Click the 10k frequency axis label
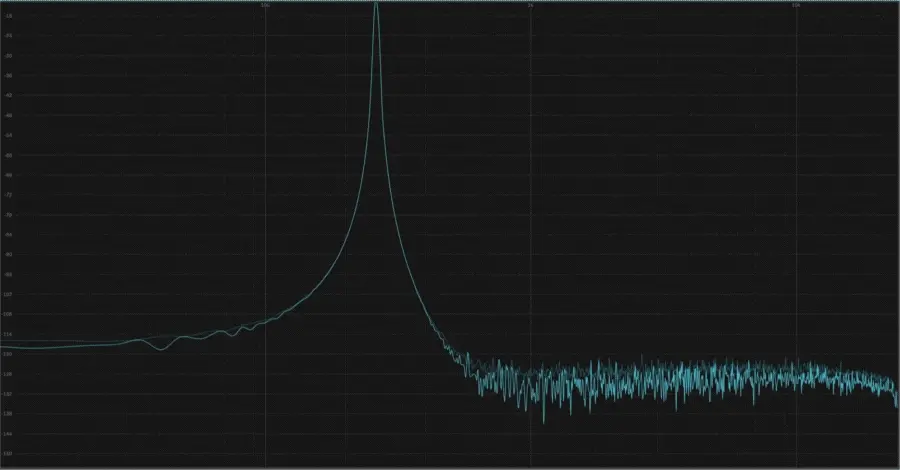The width and height of the screenshot is (900, 470). point(796,5)
